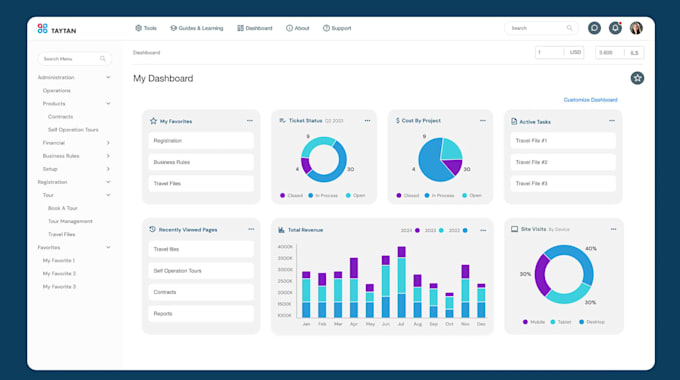Click the Cost By Project dollar icon
The image size is (680, 380).
[398, 121]
